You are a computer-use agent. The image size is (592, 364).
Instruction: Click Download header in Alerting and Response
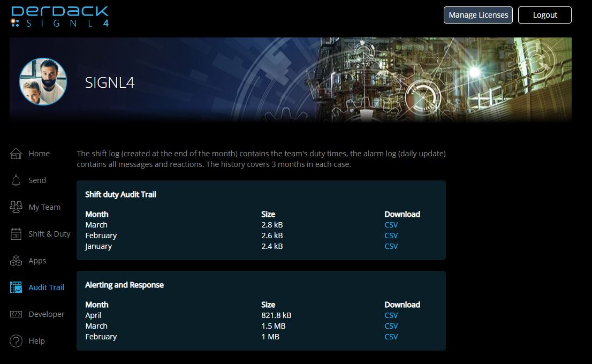click(402, 305)
